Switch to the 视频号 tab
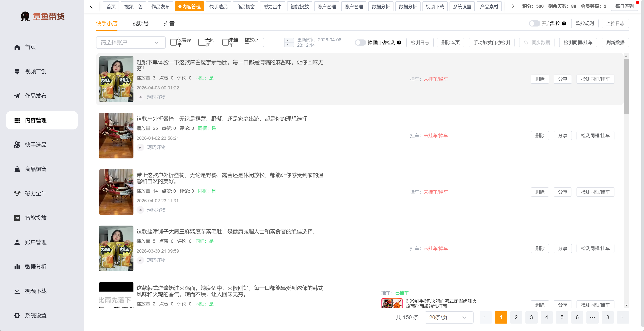Screen dimensions: 644x331 141,23
